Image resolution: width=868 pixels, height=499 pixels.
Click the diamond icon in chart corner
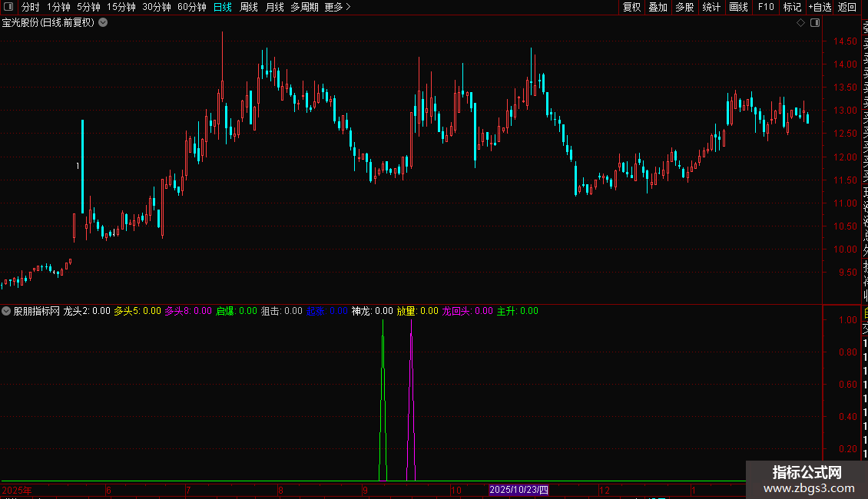coord(800,23)
